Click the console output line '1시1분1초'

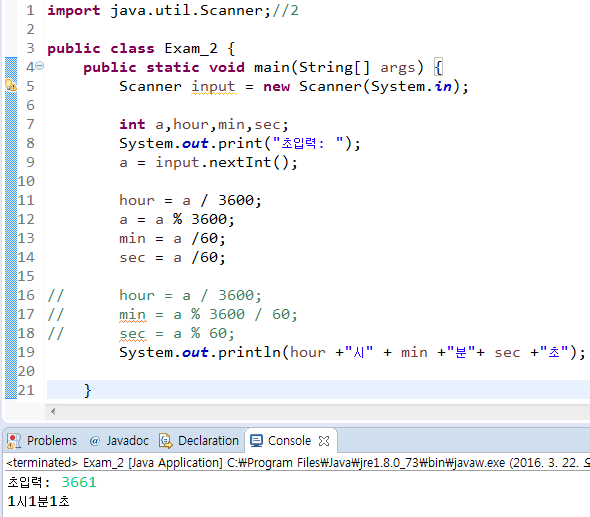tap(38, 502)
